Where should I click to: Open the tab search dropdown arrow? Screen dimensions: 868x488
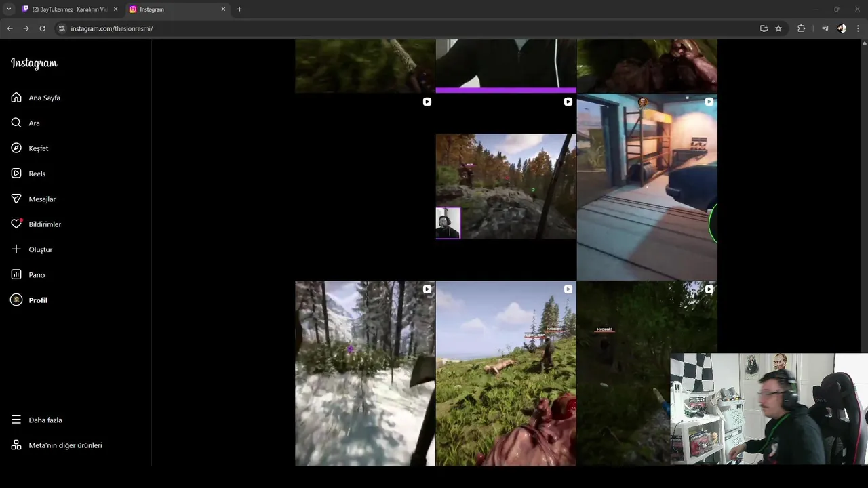9,9
